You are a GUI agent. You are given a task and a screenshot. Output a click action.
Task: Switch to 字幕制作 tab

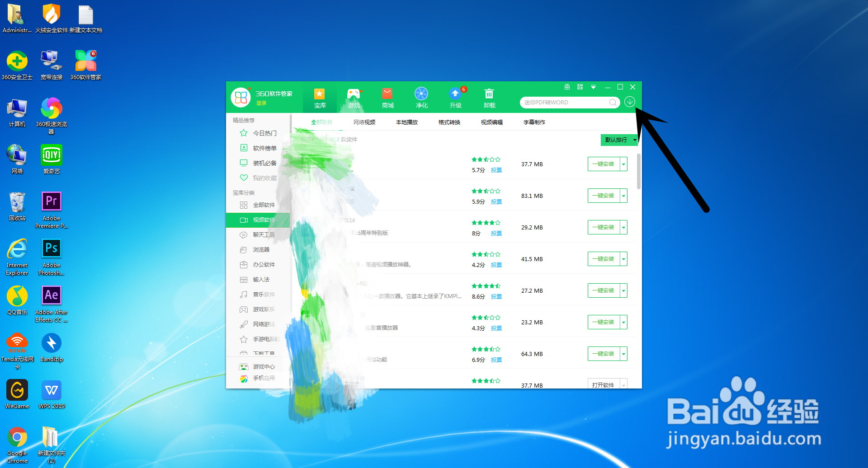coord(534,122)
